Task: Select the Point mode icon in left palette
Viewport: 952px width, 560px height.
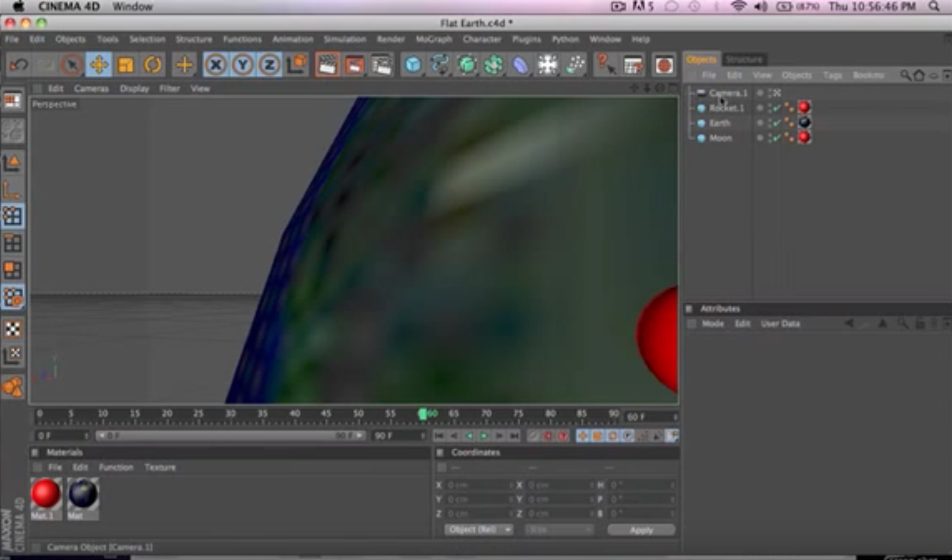Action: 12,216
